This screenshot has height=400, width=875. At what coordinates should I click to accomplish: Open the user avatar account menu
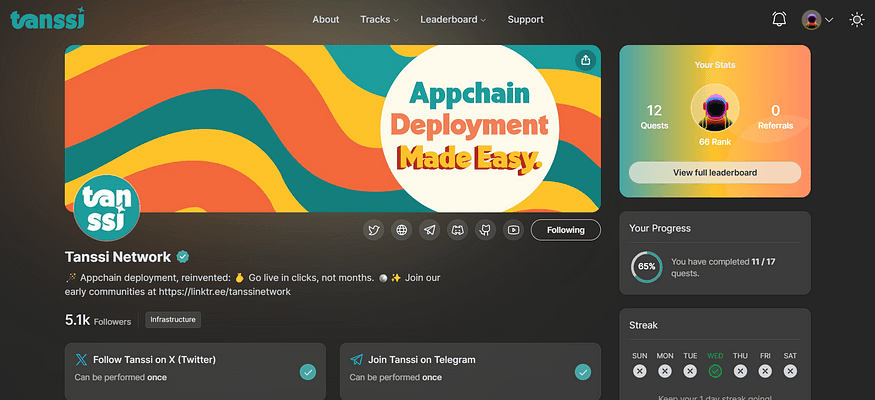(817, 20)
